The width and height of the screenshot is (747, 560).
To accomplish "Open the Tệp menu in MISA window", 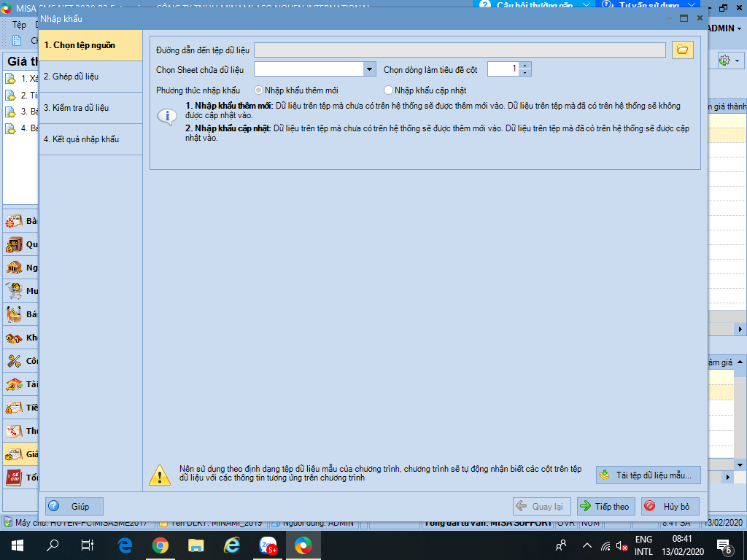I will [x=19, y=25].
